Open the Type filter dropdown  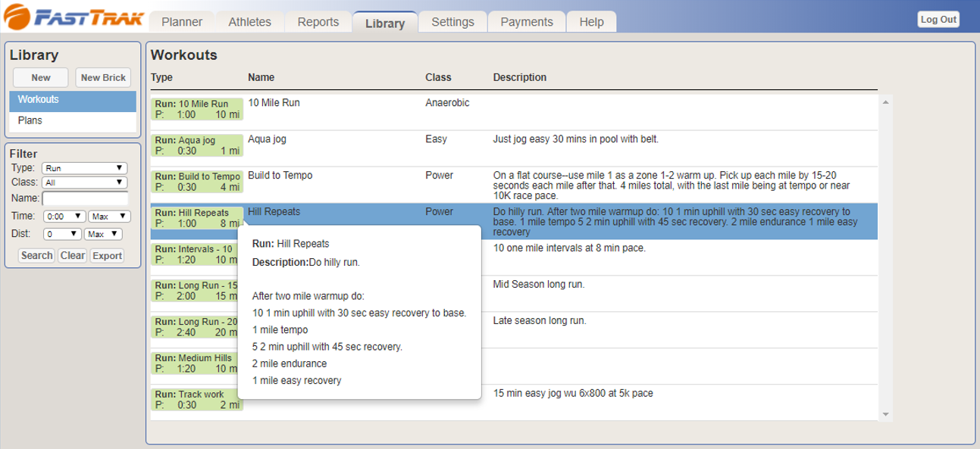(84, 168)
